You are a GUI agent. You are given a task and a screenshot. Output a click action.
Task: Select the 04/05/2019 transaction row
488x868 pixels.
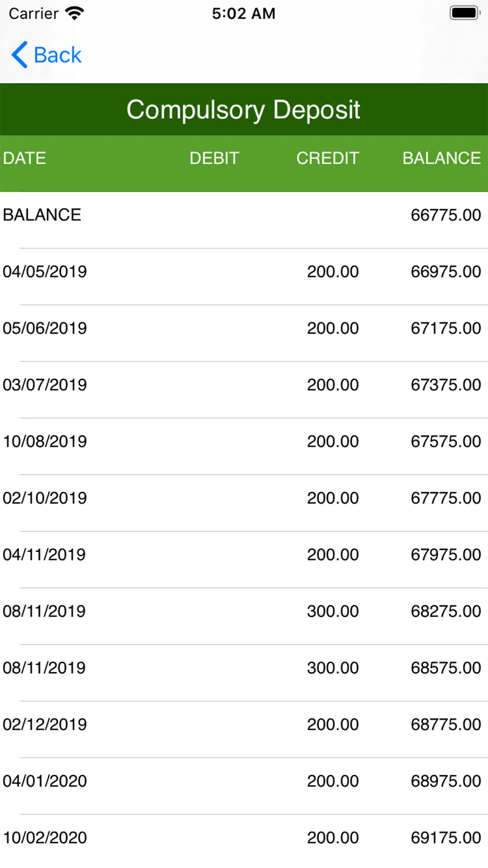pyautogui.click(x=244, y=272)
